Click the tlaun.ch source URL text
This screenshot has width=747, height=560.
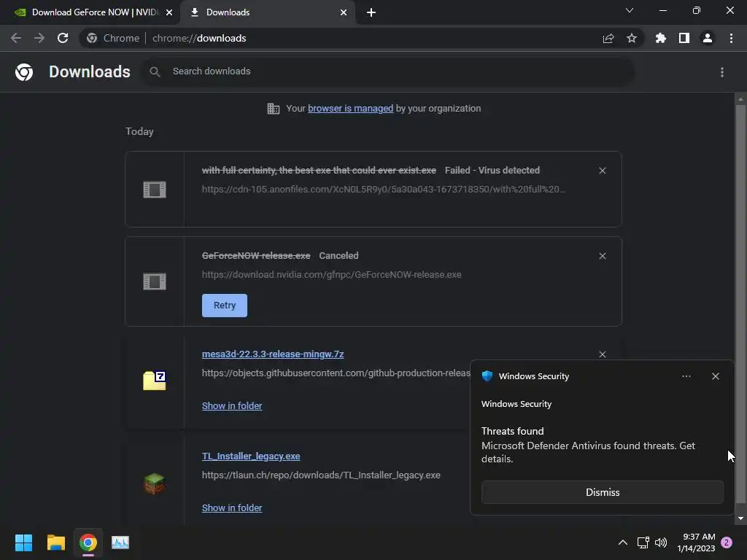click(x=321, y=475)
